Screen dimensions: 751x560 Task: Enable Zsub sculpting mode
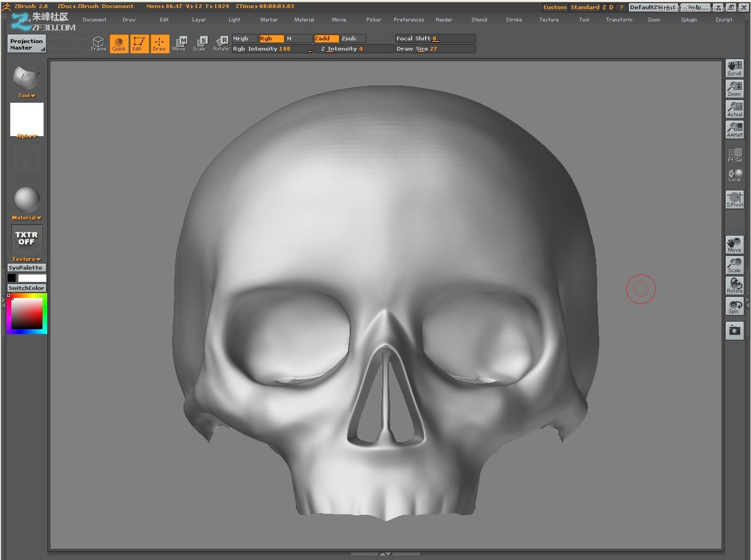(x=351, y=38)
